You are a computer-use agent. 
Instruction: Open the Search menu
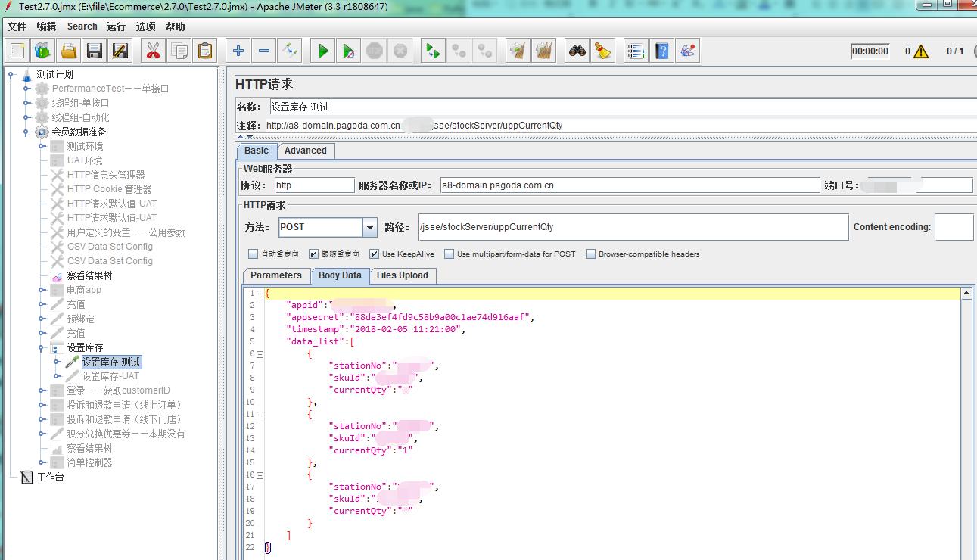click(x=82, y=26)
